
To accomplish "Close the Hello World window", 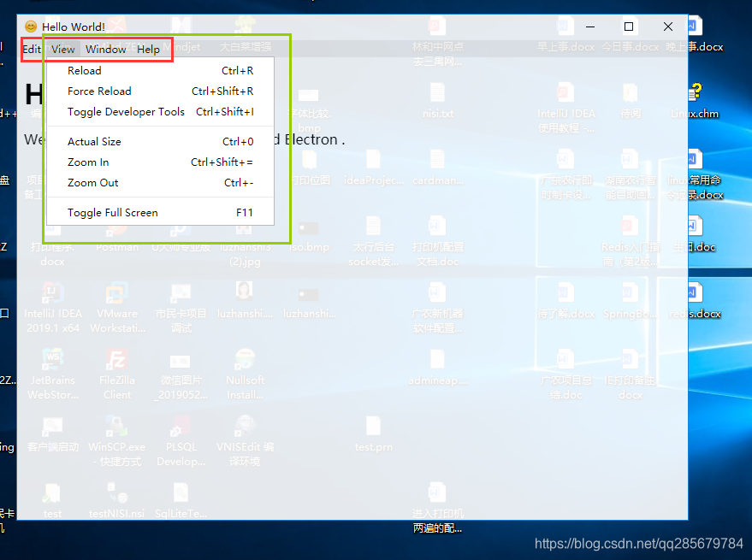I will [668, 27].
